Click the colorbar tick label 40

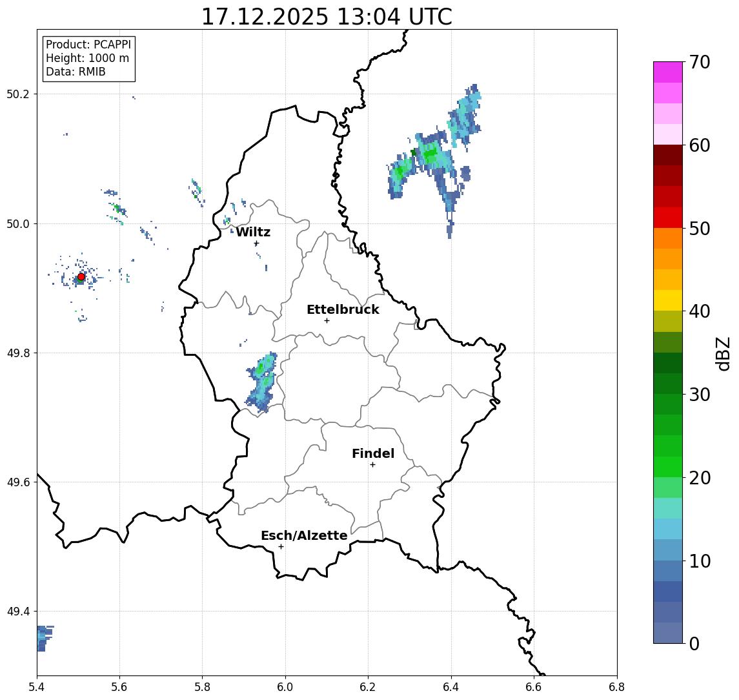(700, 311)
